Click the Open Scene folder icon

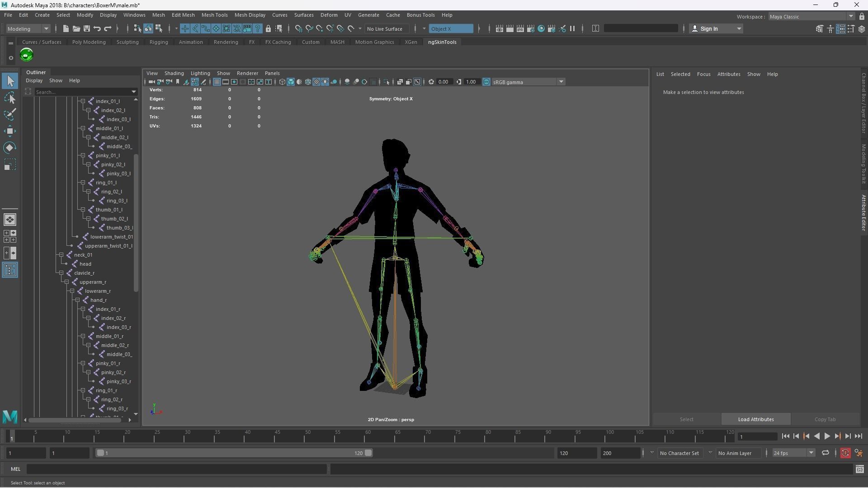(x=76, y=29)
